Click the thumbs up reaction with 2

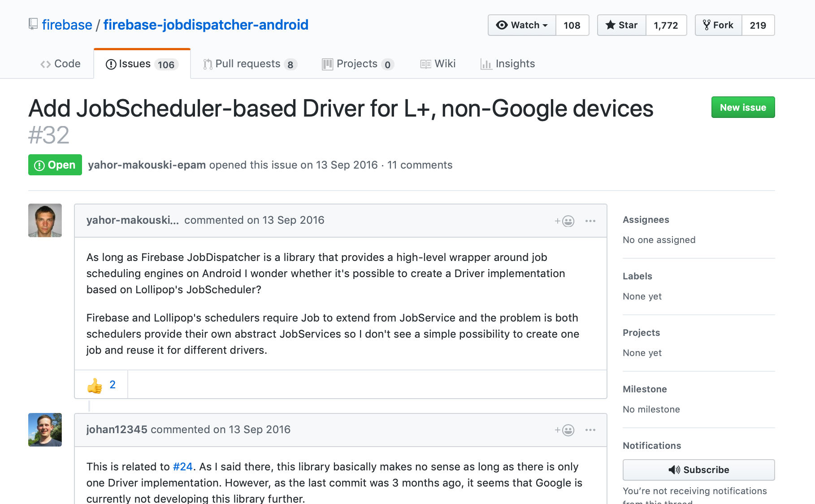coord(101,385)
